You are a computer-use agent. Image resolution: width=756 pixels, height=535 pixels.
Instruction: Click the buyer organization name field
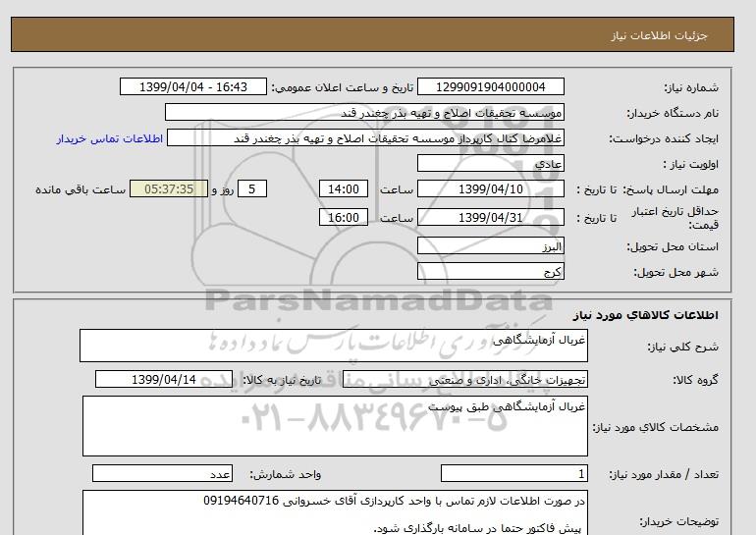[x=364, y=112]
